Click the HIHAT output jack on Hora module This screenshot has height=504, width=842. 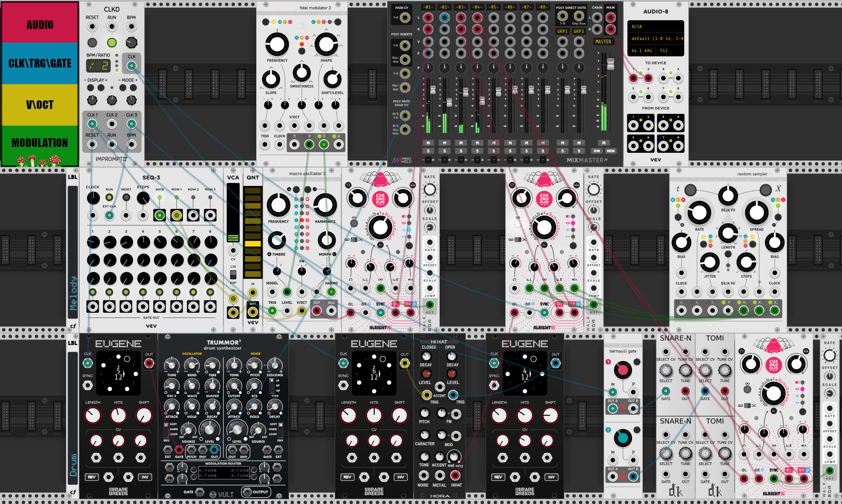pos(456,475)
